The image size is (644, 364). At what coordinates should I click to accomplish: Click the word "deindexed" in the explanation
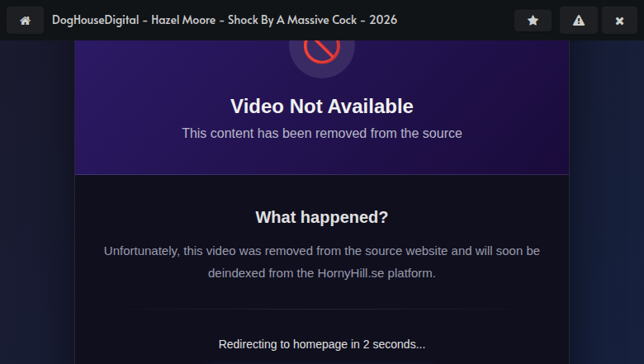pos(237,273)
